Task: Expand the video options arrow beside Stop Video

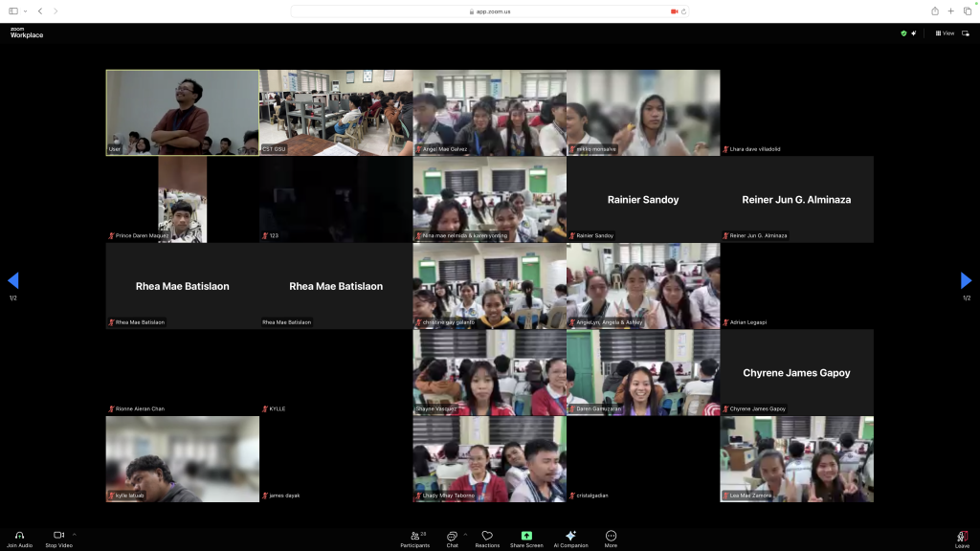Action: (x=74, y=534)
